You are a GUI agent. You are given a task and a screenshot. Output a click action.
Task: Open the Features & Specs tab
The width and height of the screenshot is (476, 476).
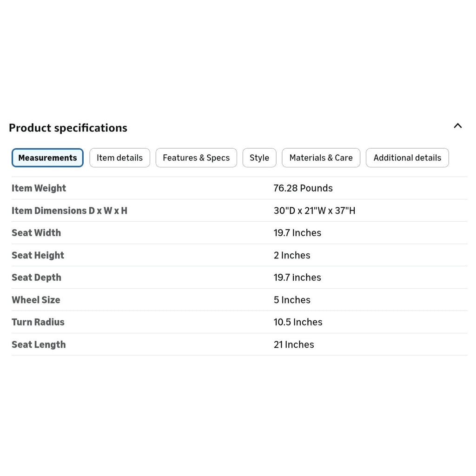coord(196,158)
